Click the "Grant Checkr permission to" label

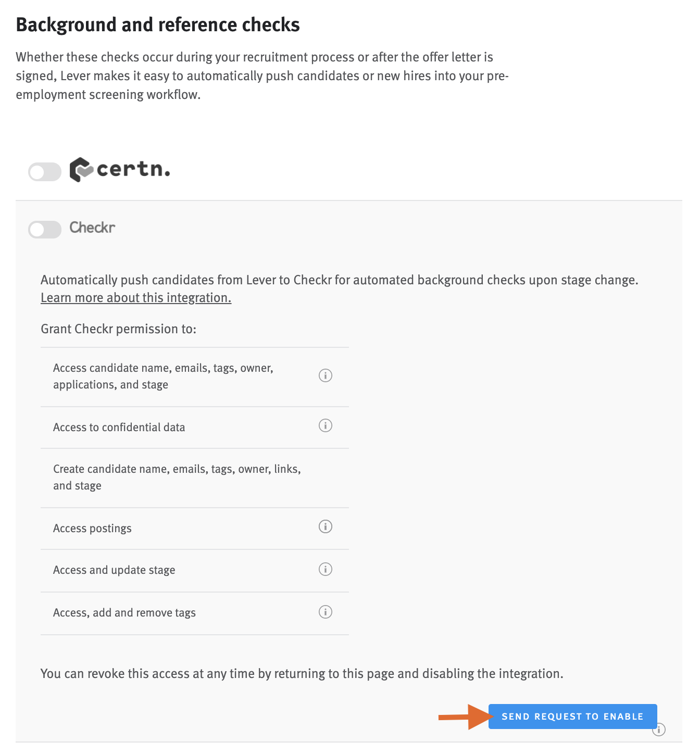click(x=118, y=329)
